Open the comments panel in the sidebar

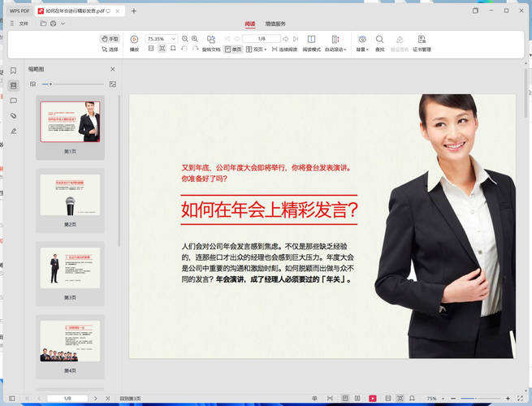point(13,101)
